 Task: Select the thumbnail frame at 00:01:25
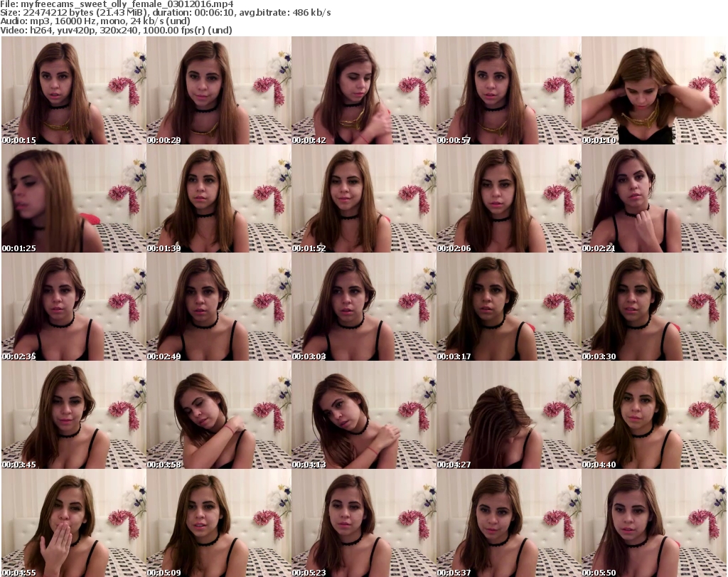pos(74,198)
